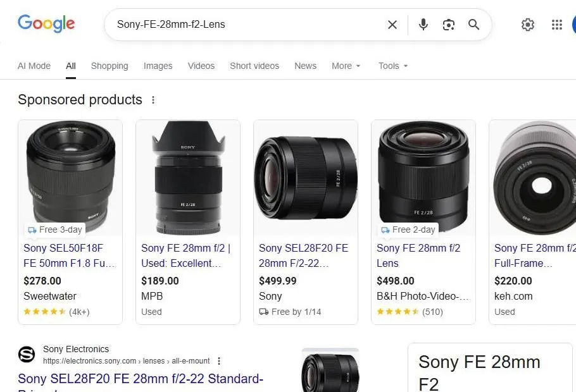Open the three-dot menu beside the Sony Electronics result

(218, 360)
